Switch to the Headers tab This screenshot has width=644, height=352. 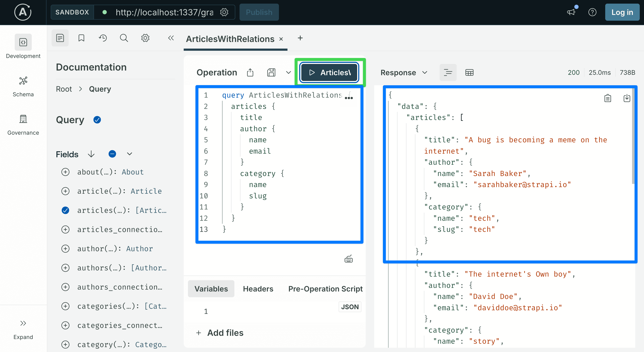click(258, 289)
